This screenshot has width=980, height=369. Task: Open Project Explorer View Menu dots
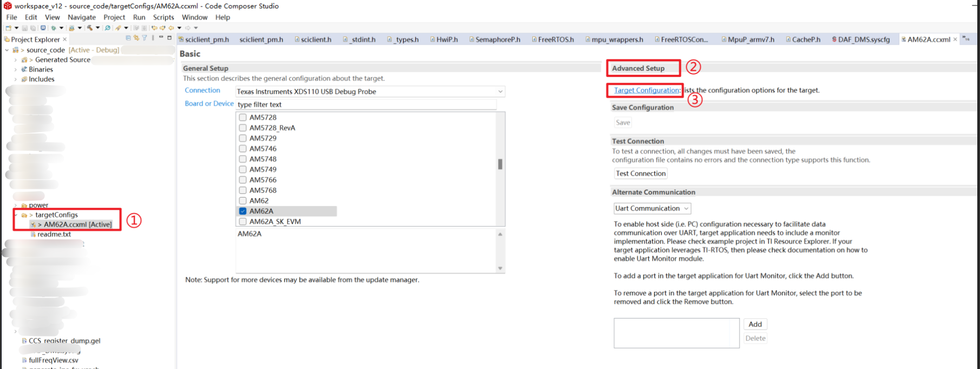coord(153,38)
